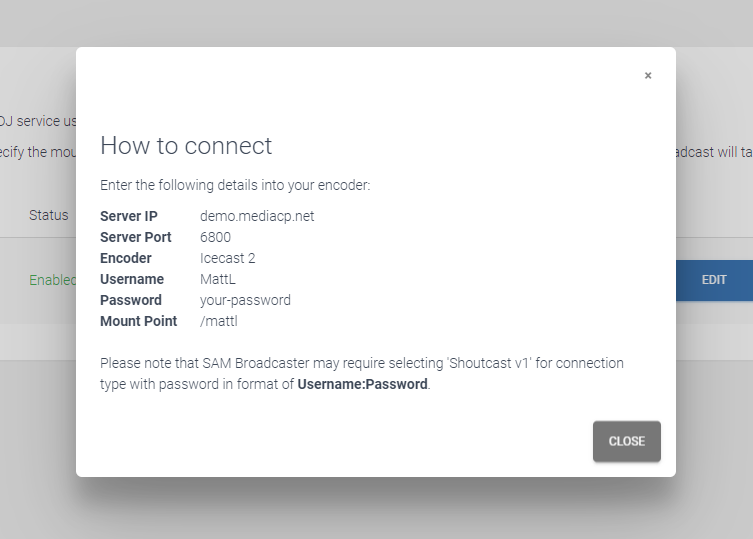
Task: Select the demo.mediacp.net server address
Action: coord(257,216)
